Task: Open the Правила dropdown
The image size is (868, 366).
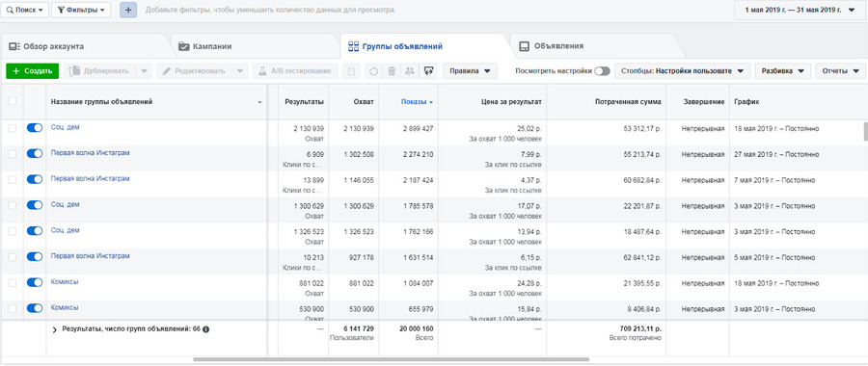Action: pyautogui.click(x=470, y=71)
